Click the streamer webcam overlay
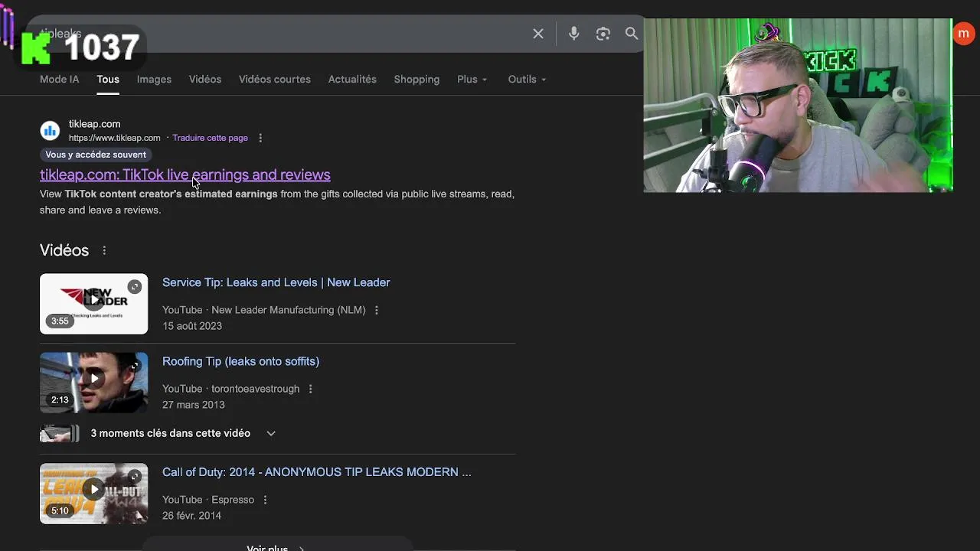This screenshot has height=551, width=980. 798,105
